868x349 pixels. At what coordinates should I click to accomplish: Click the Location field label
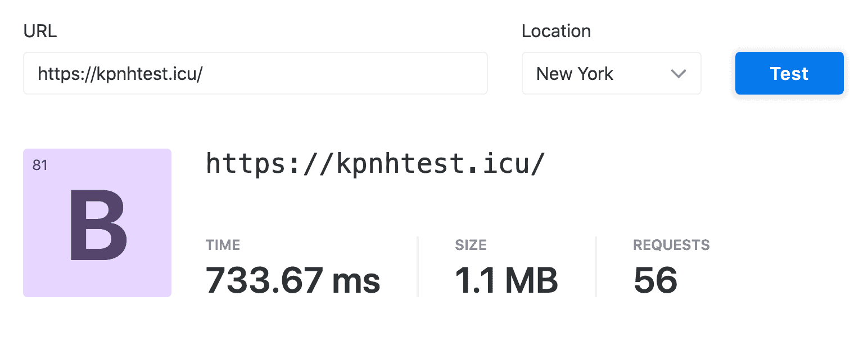click(556, 31)
